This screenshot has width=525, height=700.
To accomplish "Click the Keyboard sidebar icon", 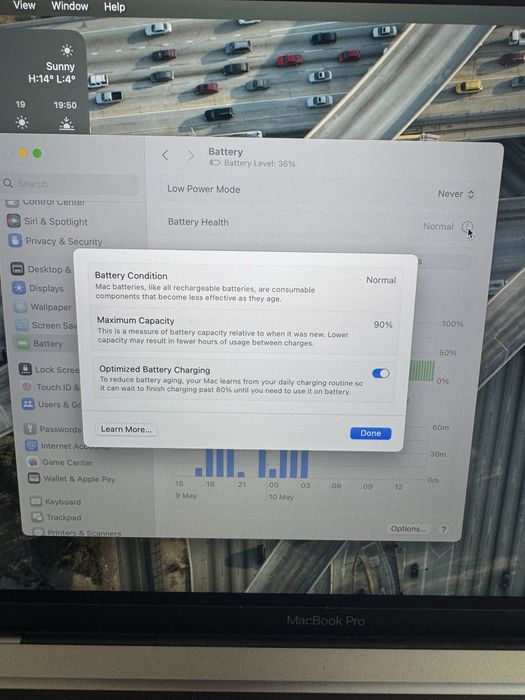I will [x=36, y=501].
